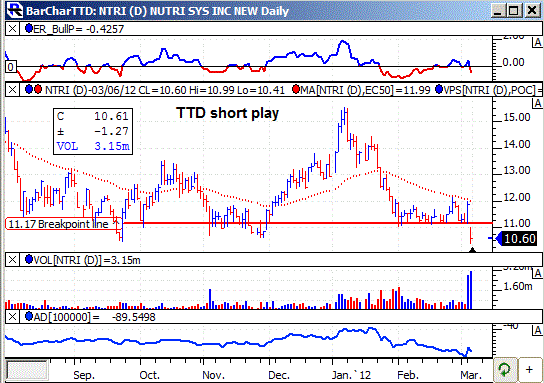Maximize the BarChartTTD window

click(514, 10)
